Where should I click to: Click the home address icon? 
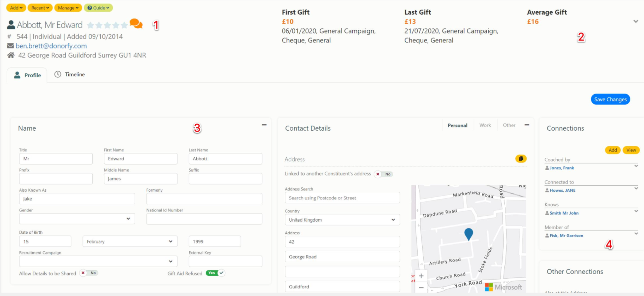(x=11, y=55)
